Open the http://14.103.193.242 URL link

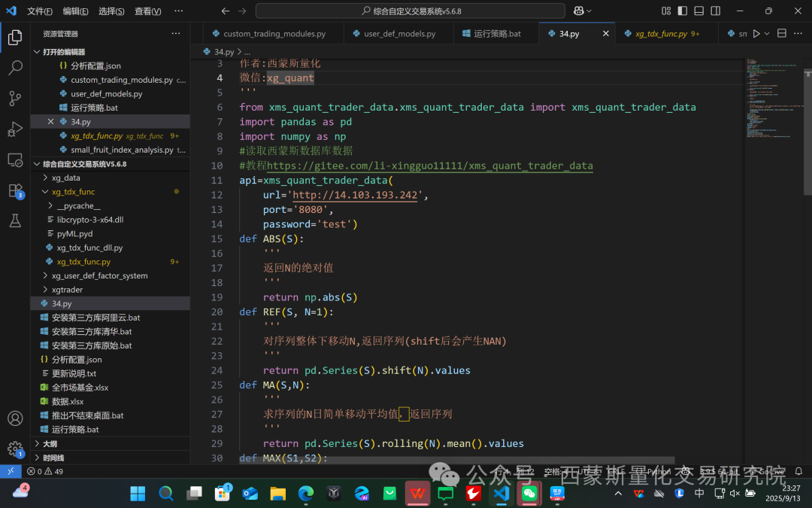[x=355, y=195]
